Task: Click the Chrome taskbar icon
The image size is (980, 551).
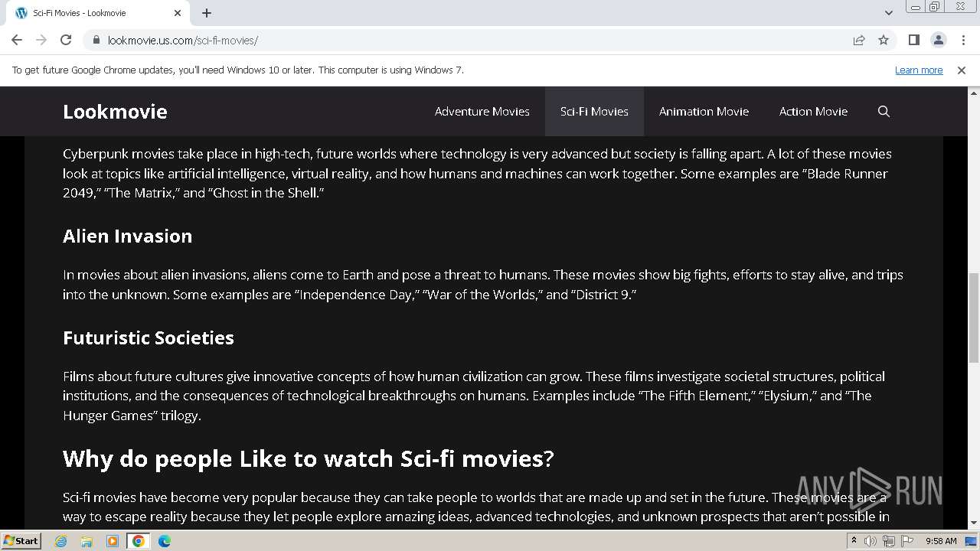Action: 138,541
